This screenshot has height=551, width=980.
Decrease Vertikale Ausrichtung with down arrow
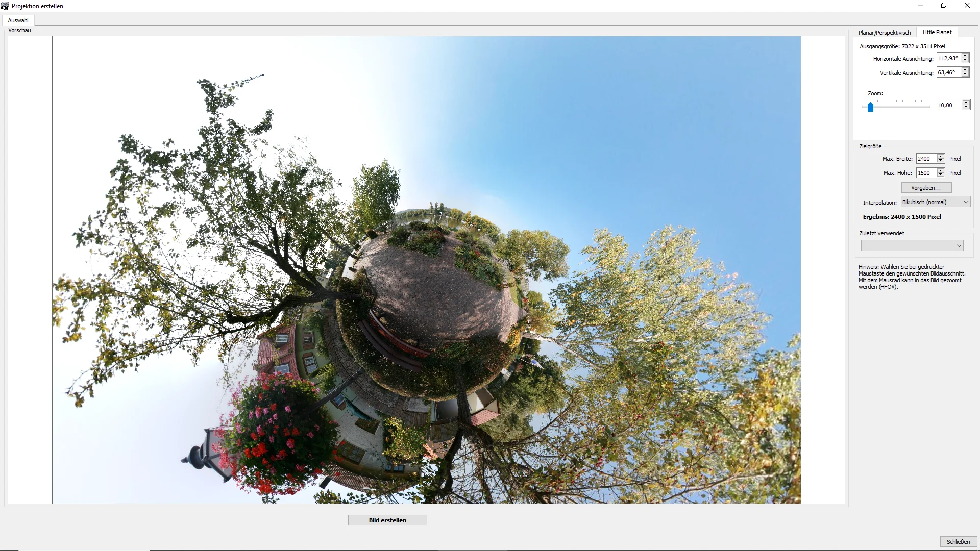pyautogui.click(x=965, y=75)
